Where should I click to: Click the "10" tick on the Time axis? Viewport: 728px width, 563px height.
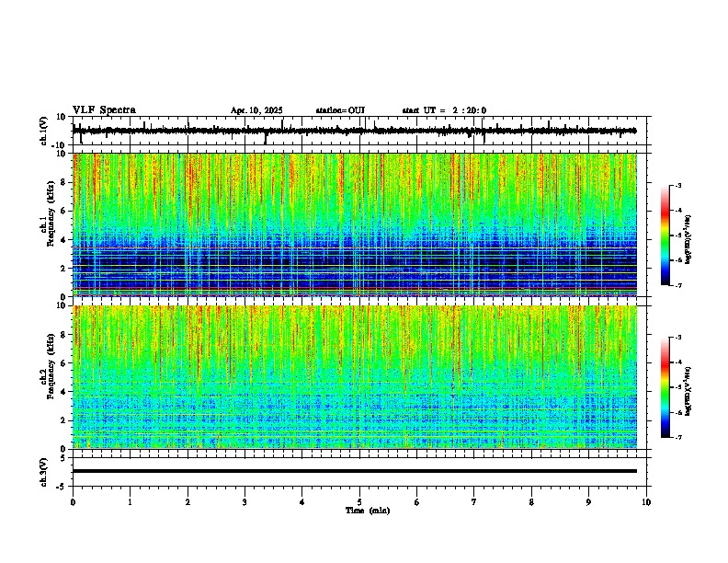point(646,502)
